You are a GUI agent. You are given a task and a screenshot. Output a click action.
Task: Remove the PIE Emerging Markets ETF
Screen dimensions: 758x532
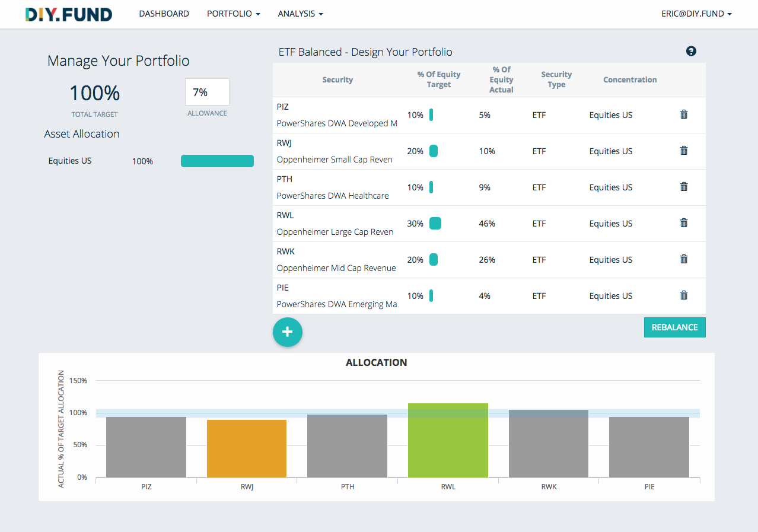(683, 295)
